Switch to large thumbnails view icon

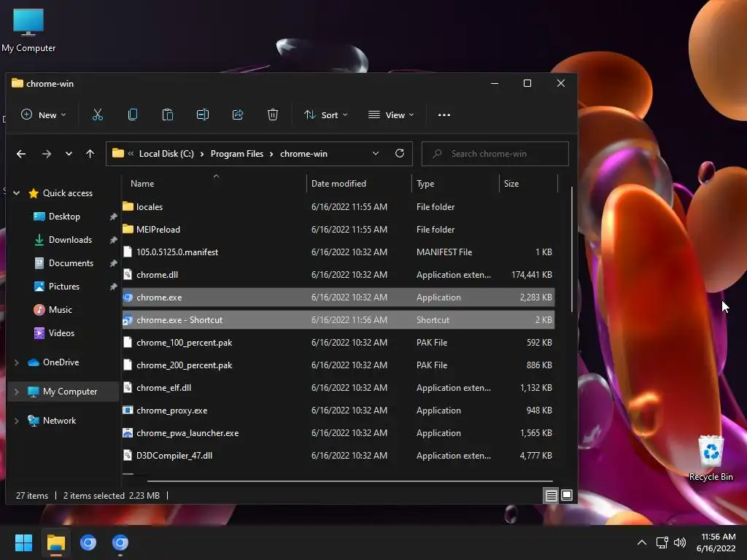566,495
